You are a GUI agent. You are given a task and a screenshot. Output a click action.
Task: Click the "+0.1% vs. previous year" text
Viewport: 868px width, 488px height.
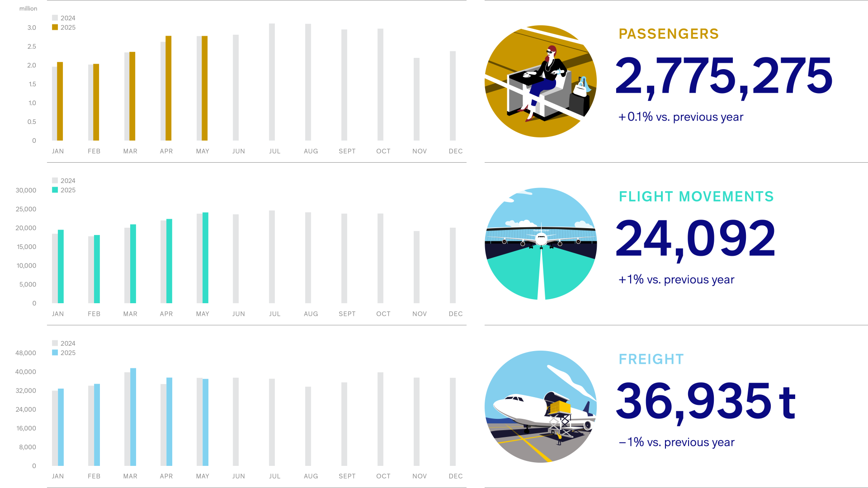point(681,117)
